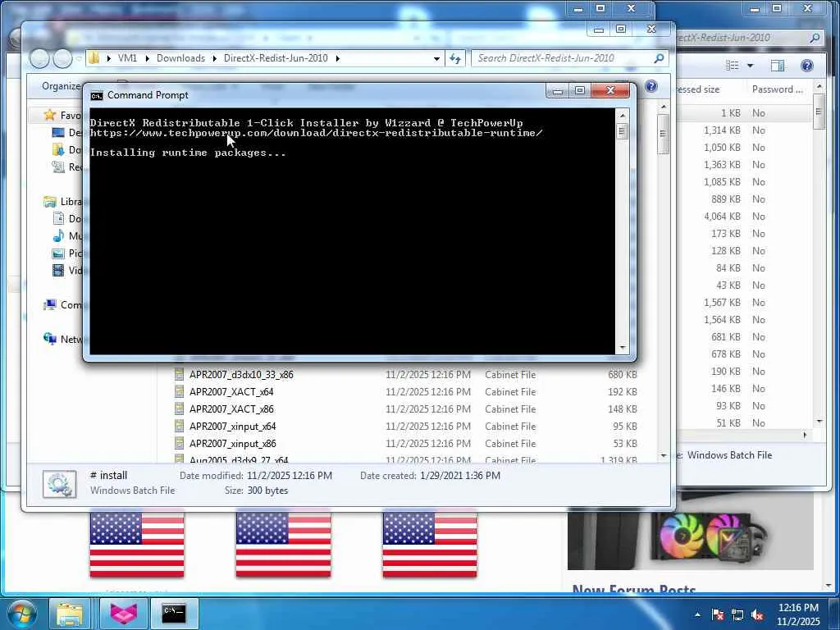Click file list scrollbar down arrow
Viewport: 840px width, 630px height.
(663, 455)
